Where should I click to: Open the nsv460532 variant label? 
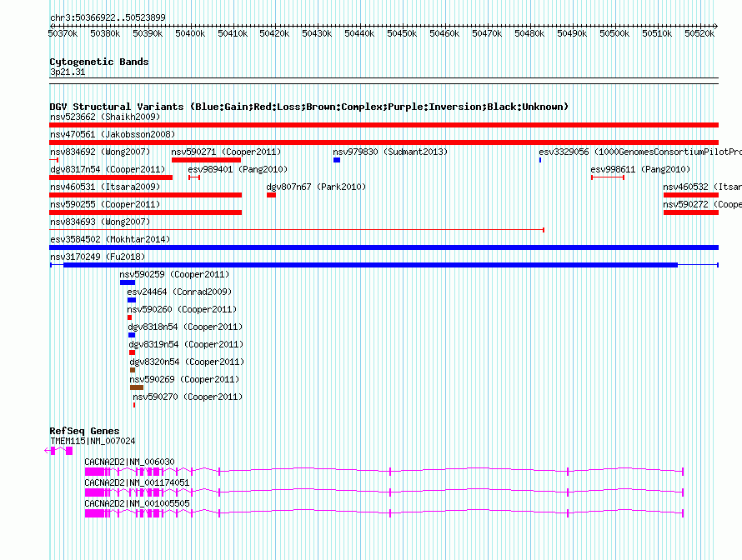[702, 187]
